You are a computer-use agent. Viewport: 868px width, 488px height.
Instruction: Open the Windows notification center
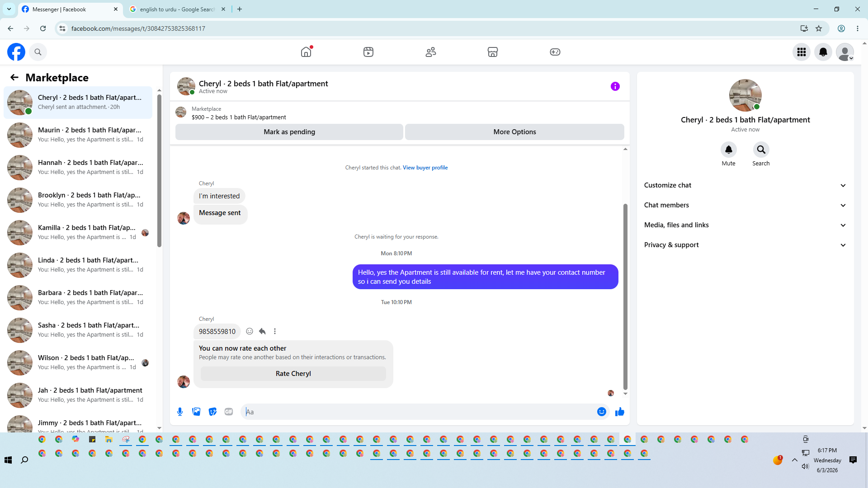tap(853, 460)
